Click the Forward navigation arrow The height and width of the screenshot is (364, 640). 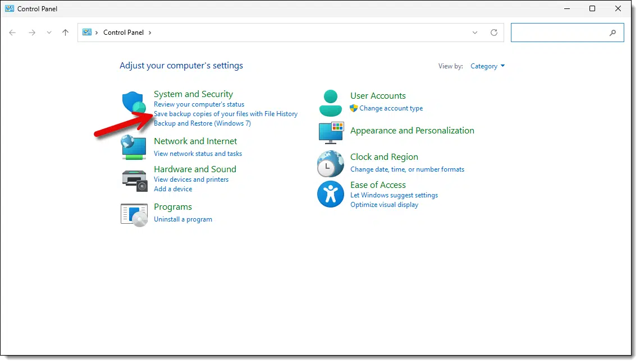point(32,33)
